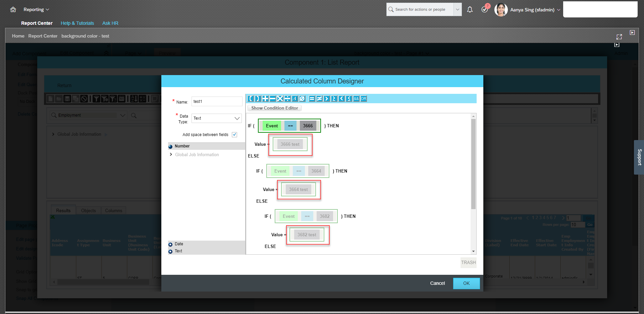Image resolution: width=644 pixels, height=314 pixels.
Task: Open Report Center tab
Action: (37, 23)
